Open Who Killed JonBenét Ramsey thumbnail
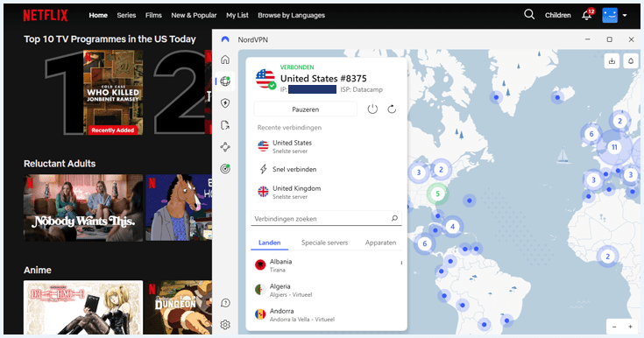This screenshot has height=338, width=644. click(x=113, y=93)
